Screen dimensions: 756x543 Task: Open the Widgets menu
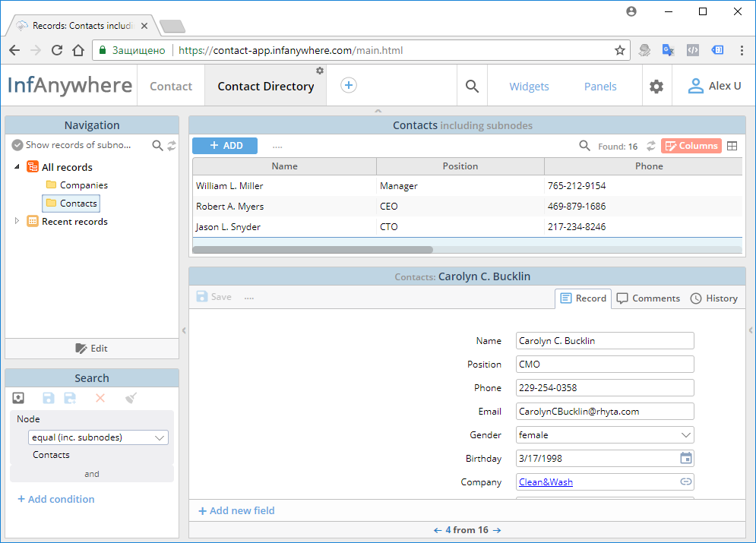pos(529,87)
